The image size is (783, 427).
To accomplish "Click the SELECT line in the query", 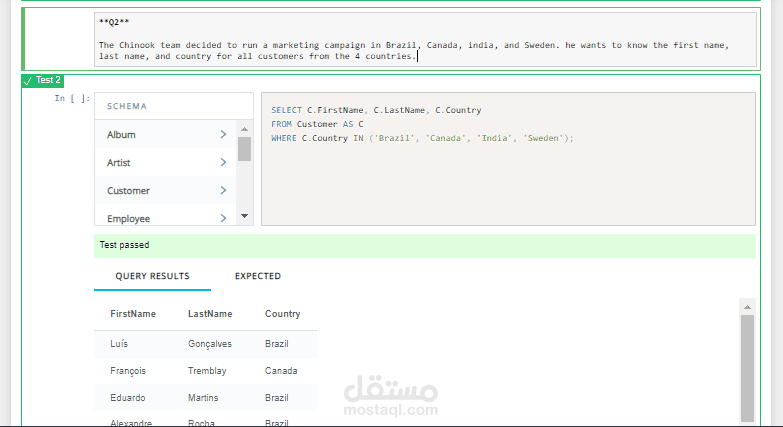I will [376, 110].
